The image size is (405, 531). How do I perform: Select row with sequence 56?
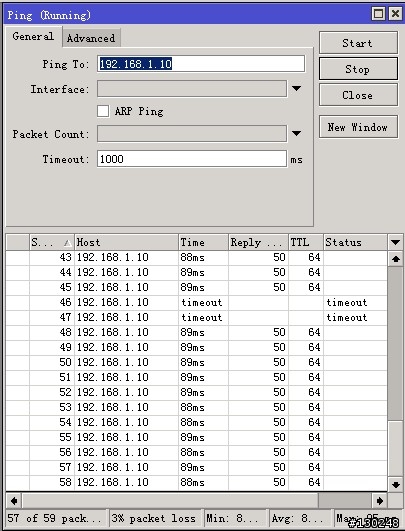pos(196,452)
